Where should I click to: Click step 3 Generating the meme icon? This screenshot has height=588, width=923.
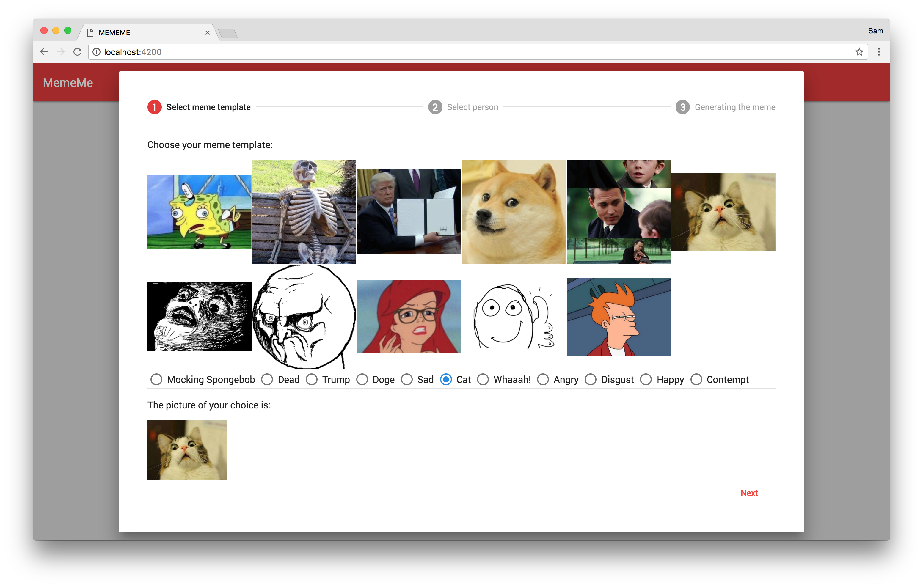click(x=682, y=107)
